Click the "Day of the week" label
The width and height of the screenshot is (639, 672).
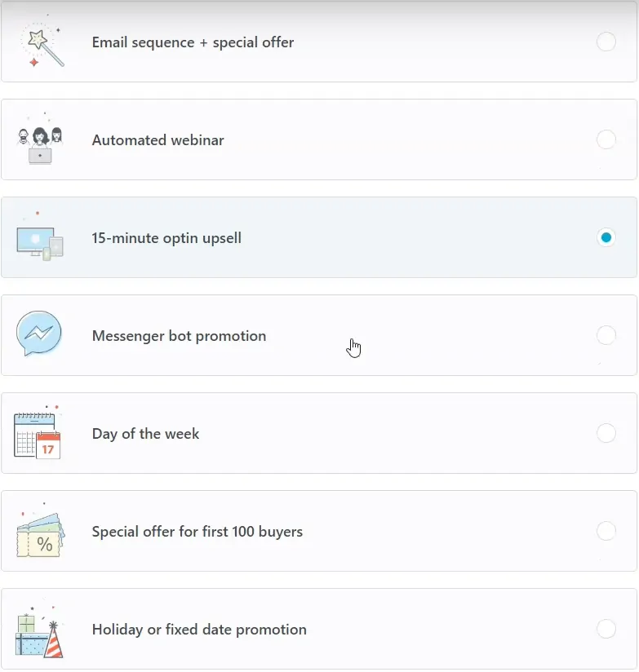(145, 434)
